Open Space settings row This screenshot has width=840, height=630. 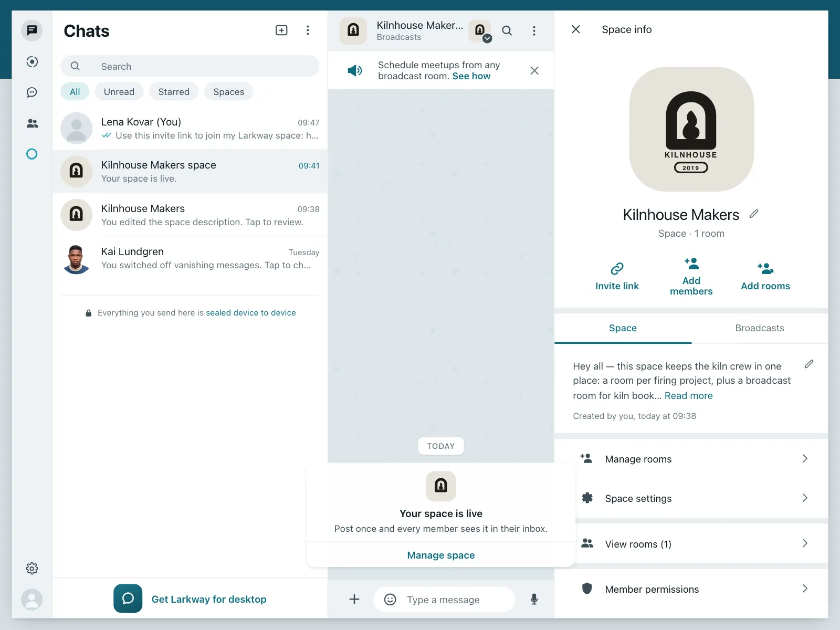[x=691, y=498]
